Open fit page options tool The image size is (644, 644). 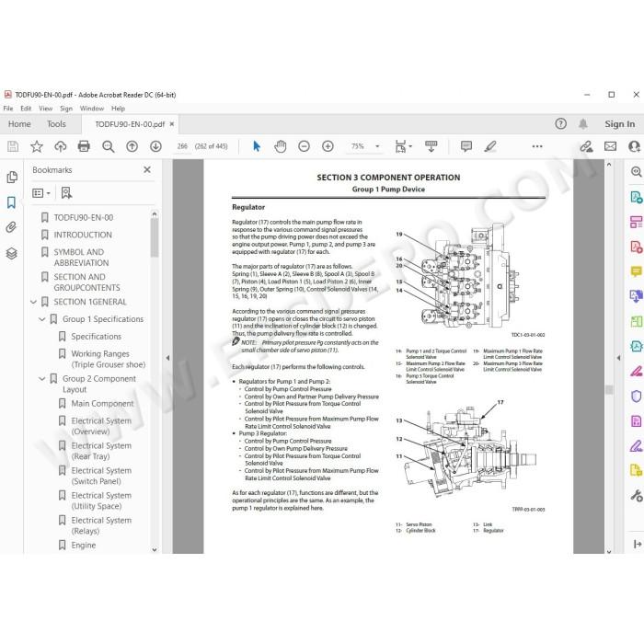click(x=403, y=146)
